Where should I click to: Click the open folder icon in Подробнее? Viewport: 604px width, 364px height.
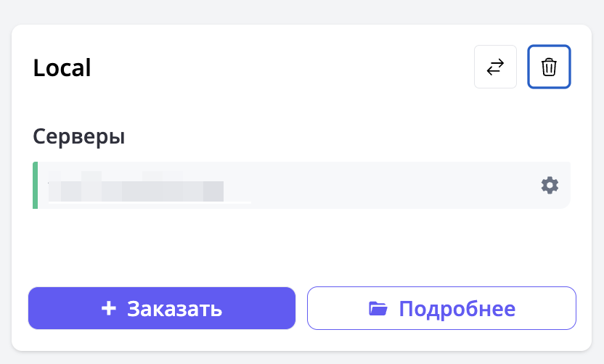point(377,308)
